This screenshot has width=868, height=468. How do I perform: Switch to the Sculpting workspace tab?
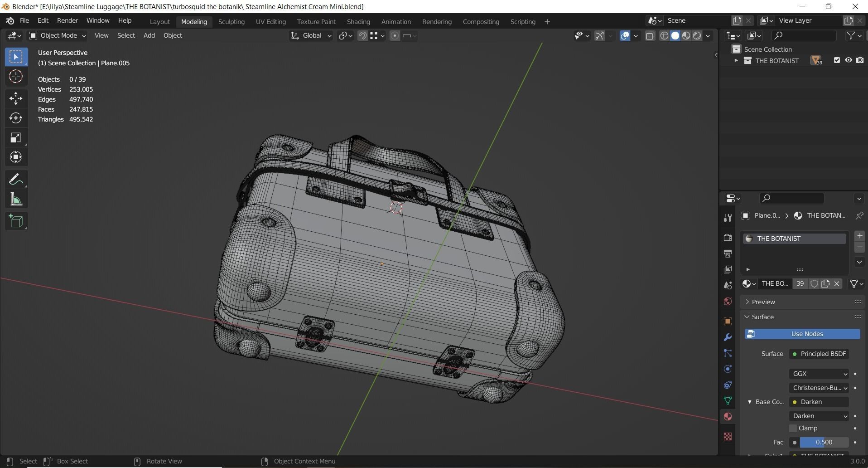(x=231, y=22)
